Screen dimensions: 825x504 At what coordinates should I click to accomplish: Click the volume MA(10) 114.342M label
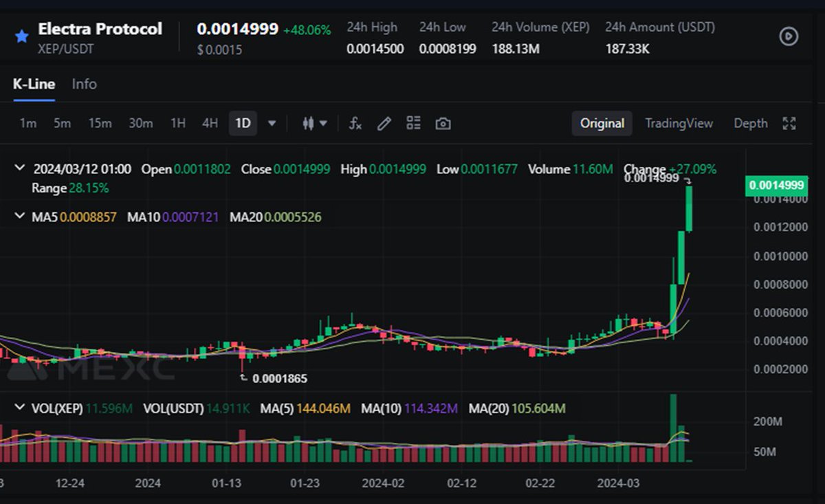click(410, 408)
